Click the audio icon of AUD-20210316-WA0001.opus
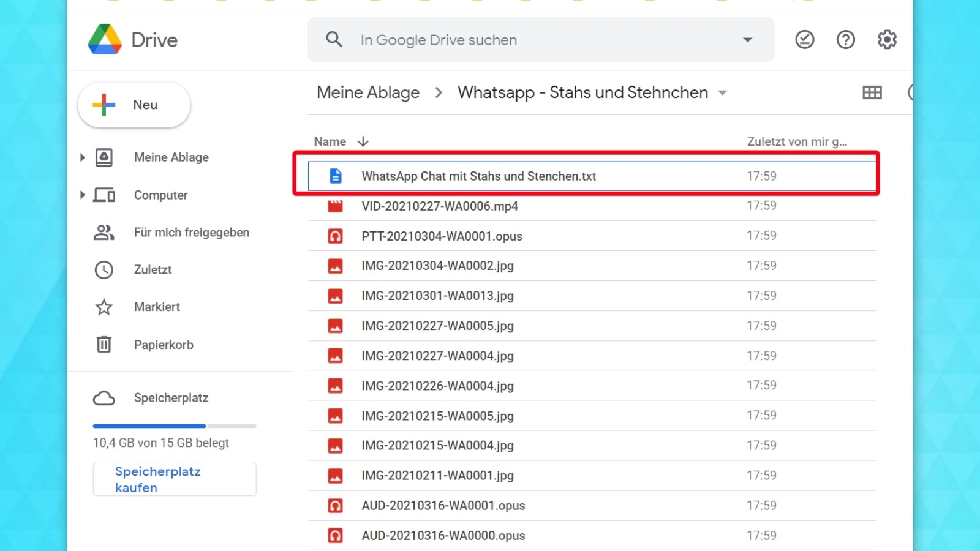Screen dimensions: 980x551 click(336, 506)
